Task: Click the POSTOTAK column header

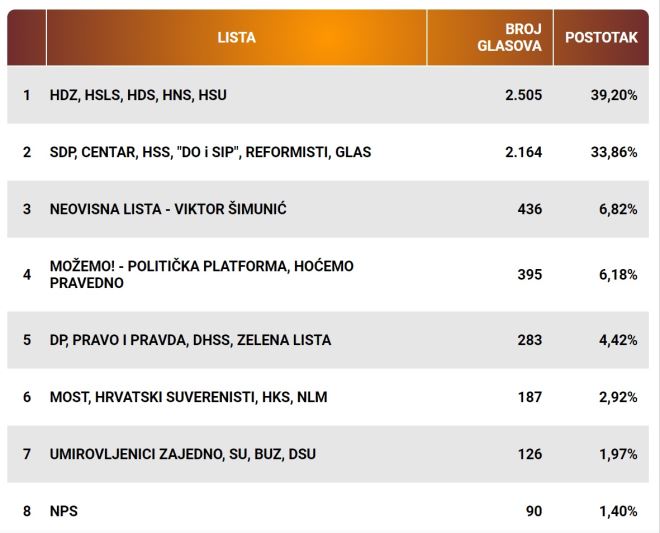Action: point(601,38)
